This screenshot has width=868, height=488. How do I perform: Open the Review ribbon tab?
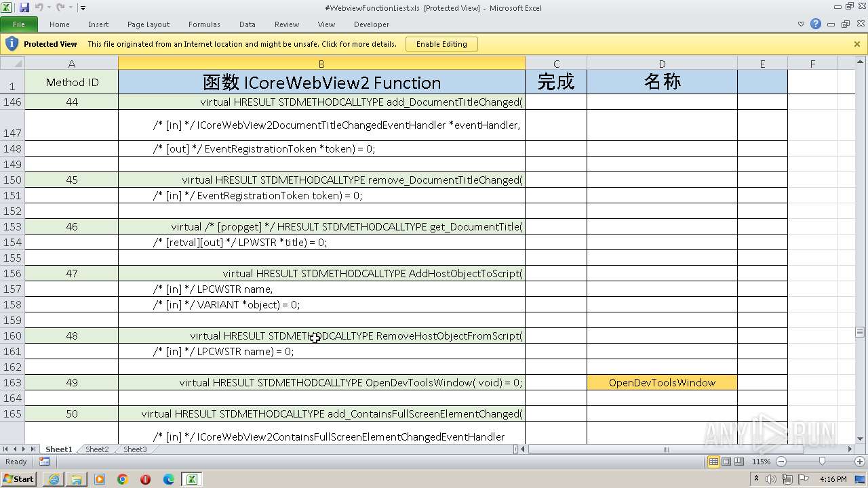(287, 24)
